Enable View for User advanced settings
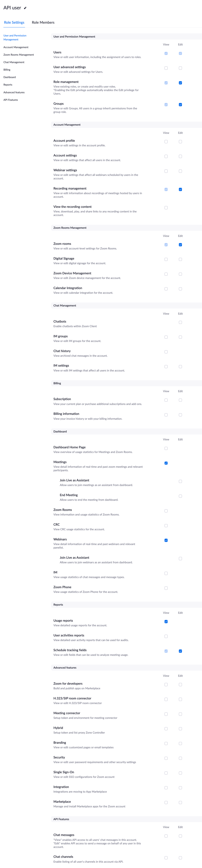Viewport: 202px width, 868px height. 166,68
